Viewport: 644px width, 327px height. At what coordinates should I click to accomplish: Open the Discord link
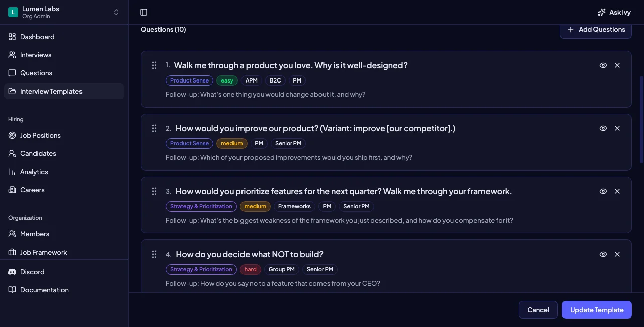[x=64, y=272]
